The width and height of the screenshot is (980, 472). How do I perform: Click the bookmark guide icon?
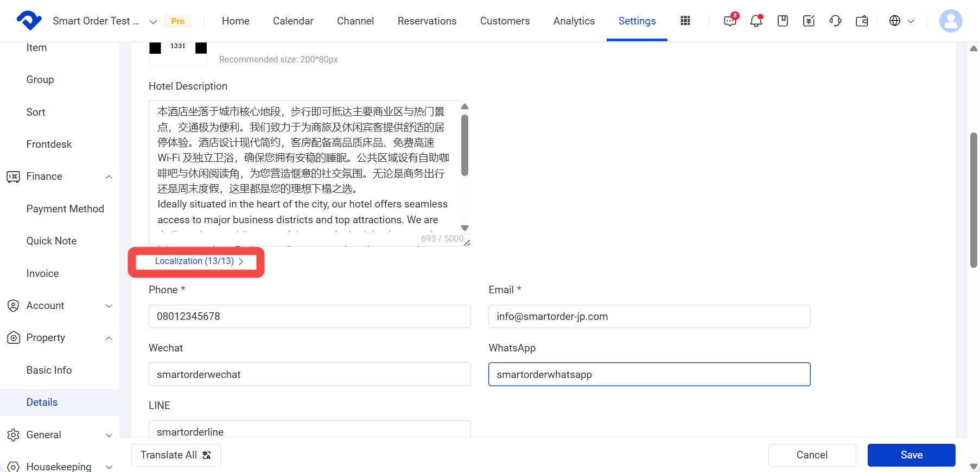[782, 21]
